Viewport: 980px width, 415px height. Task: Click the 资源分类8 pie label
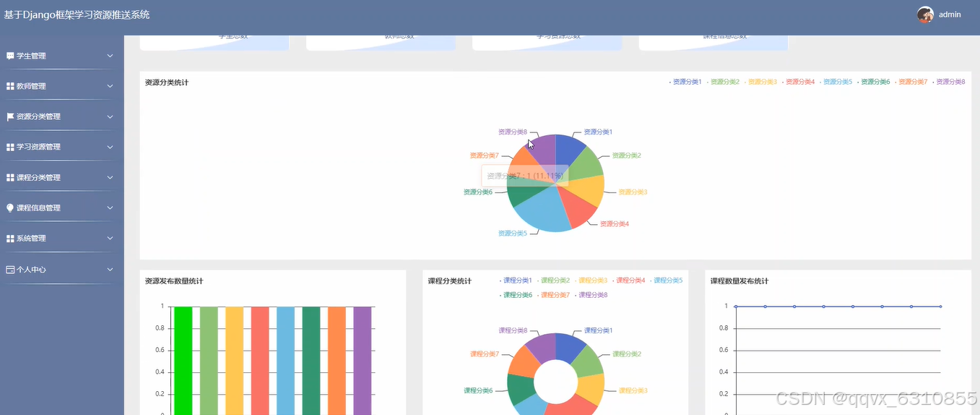tap(512, 132)
